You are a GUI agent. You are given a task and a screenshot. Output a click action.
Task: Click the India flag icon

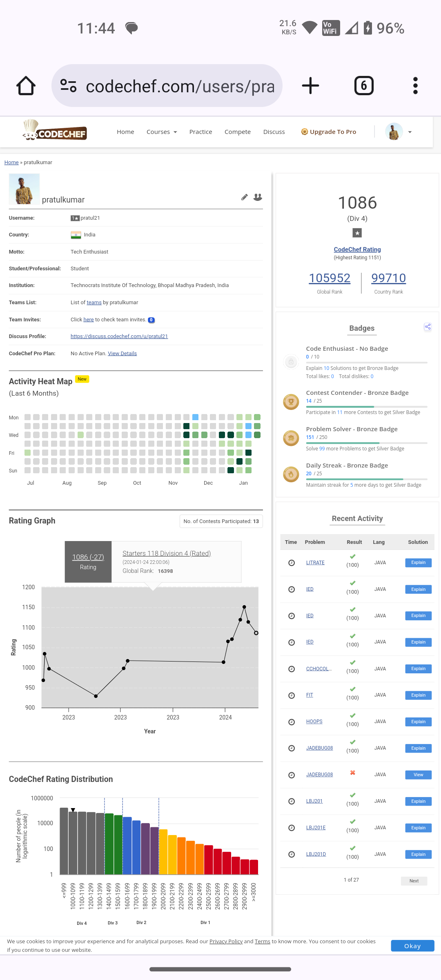[x=76, y=235]
